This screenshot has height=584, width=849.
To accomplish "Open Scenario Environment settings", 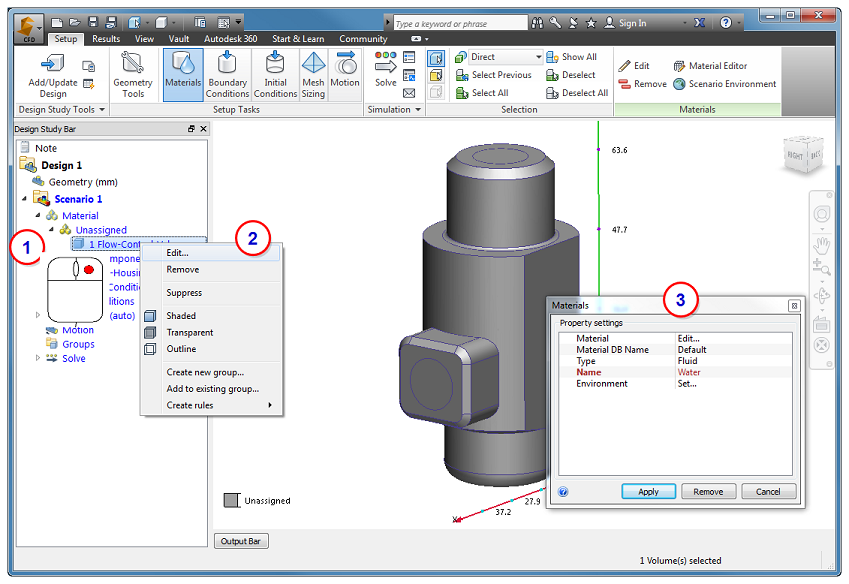I will click(x=724, y=84).
